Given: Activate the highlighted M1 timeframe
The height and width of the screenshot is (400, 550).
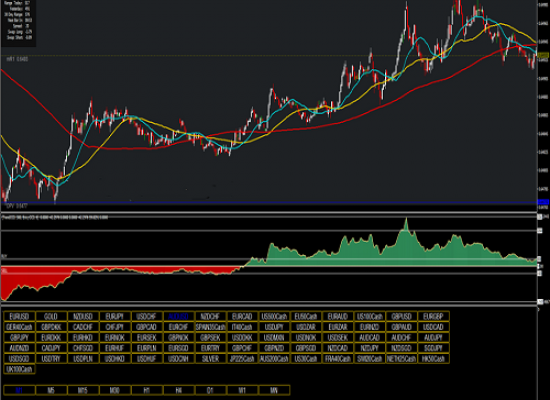Looking at the screenshot, I should pos(19,390).
